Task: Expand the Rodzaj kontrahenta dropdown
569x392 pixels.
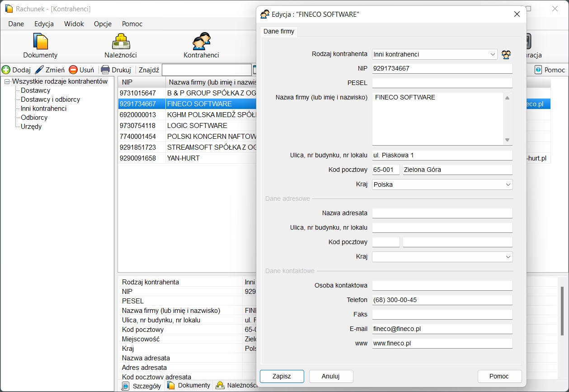Action: [493, 54]
